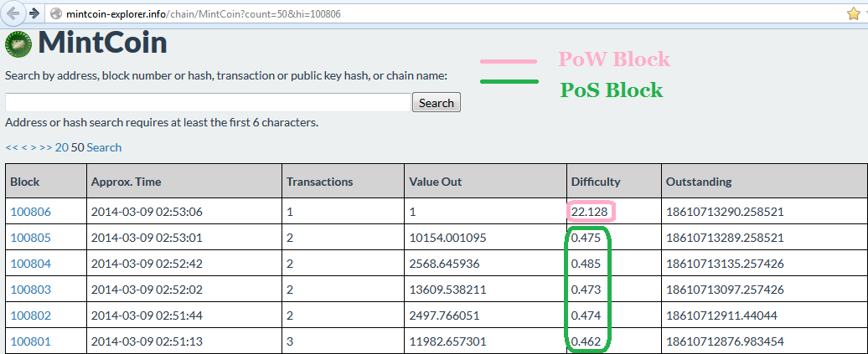Click the MintCoin page heading
Image resolution: width=868 pixels, height=354 pixels.
point(102,43)
